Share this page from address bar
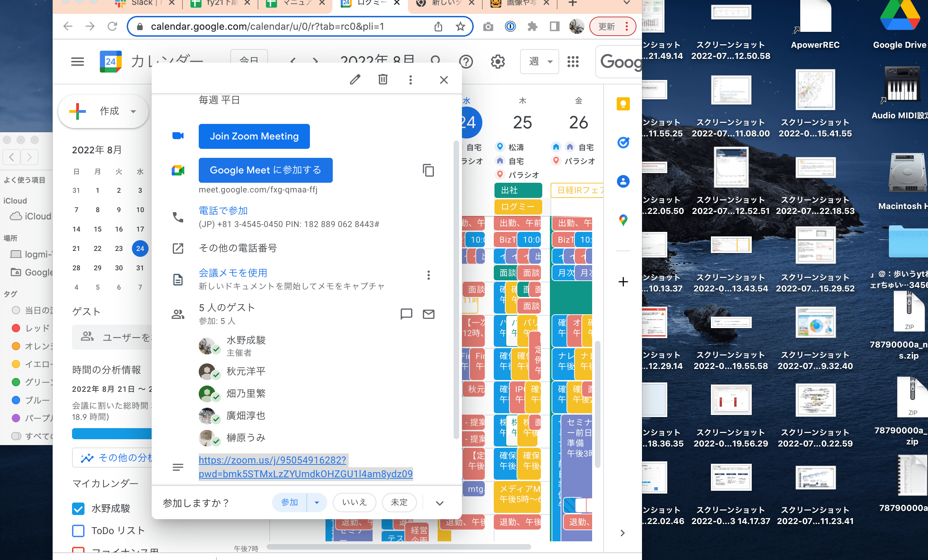Screen dimensions: 928x560 pyautogui.click(x=438, y=26)
